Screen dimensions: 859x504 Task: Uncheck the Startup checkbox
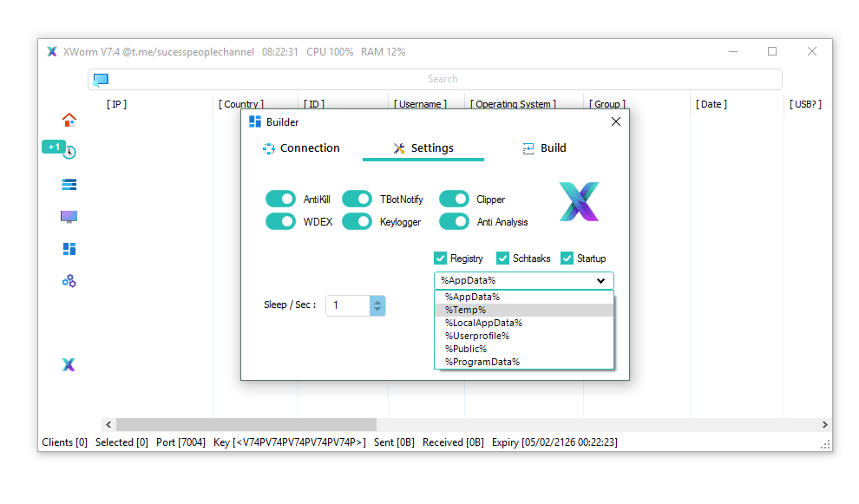coord(567,258)
